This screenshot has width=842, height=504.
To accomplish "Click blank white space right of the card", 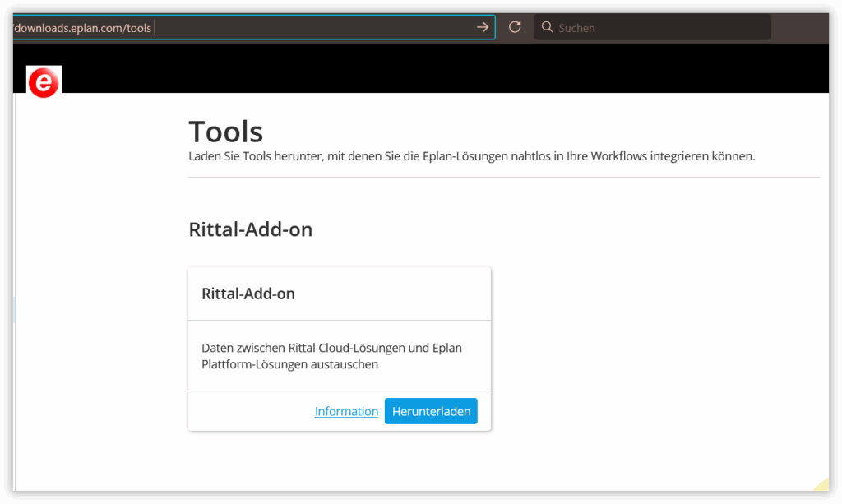I will tap(658, 345).
